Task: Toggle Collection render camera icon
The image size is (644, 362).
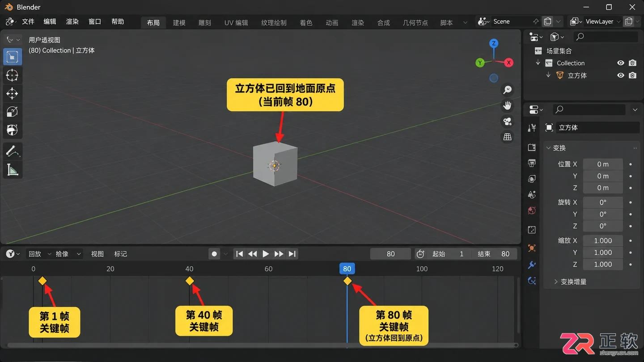Action: tap(632, 63)
